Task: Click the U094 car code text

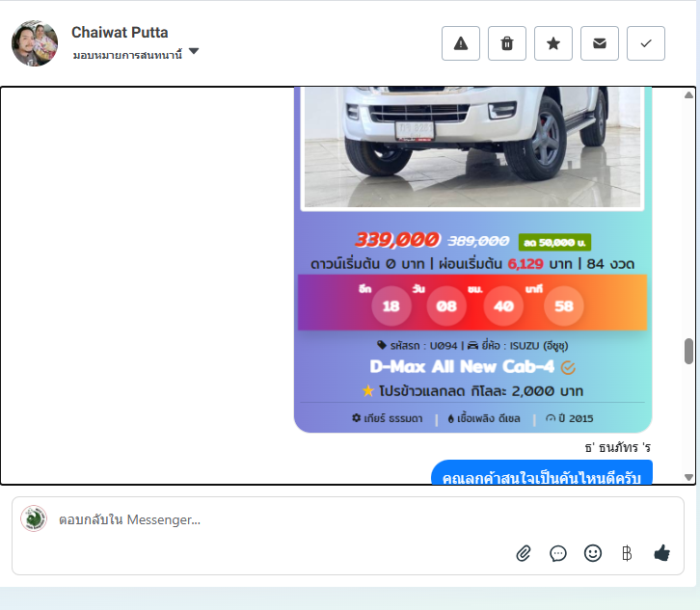Action: tap(444, 346)
